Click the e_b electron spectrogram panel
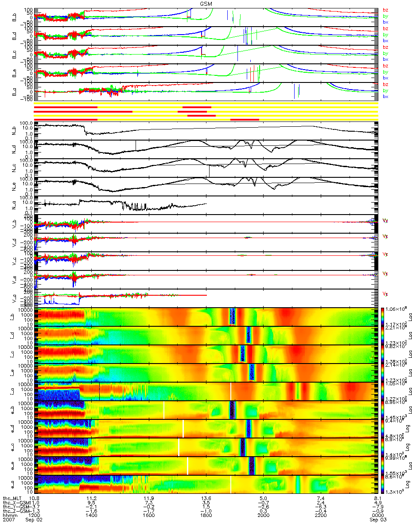The width and height of the screenshot is (412, 532). pyautogui.click(x=206, y=410)
